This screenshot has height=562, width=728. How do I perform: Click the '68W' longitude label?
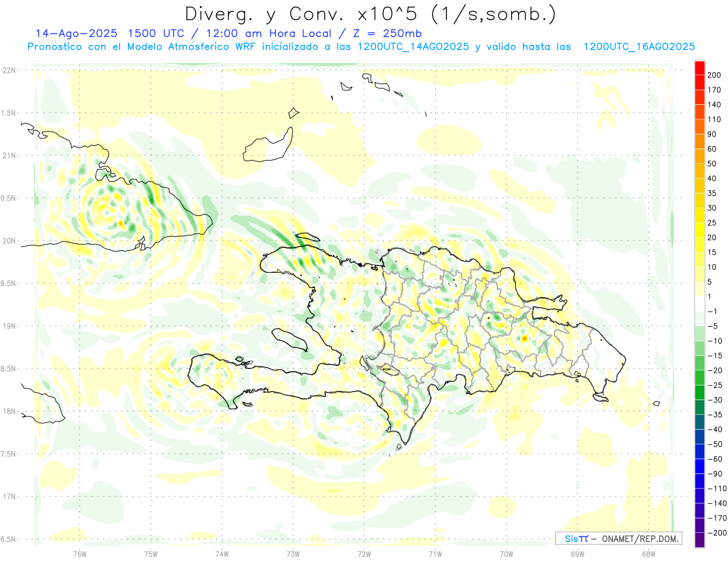(649, 554)
